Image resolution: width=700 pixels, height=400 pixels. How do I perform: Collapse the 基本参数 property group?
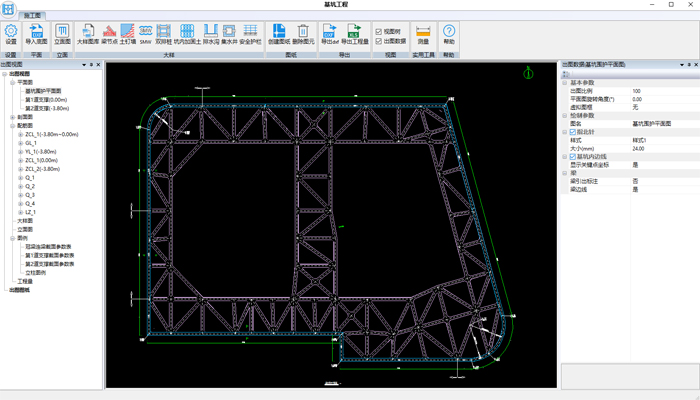click(564, 83)
